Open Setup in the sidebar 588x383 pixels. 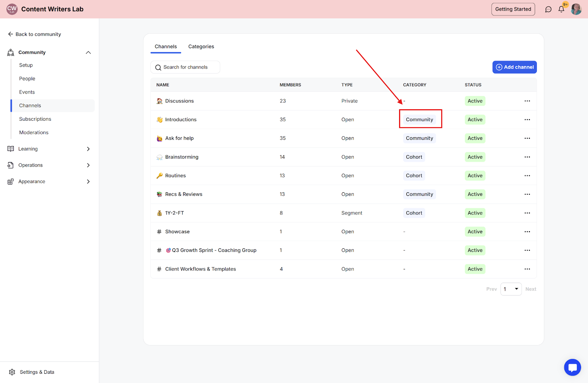[26, 65]
